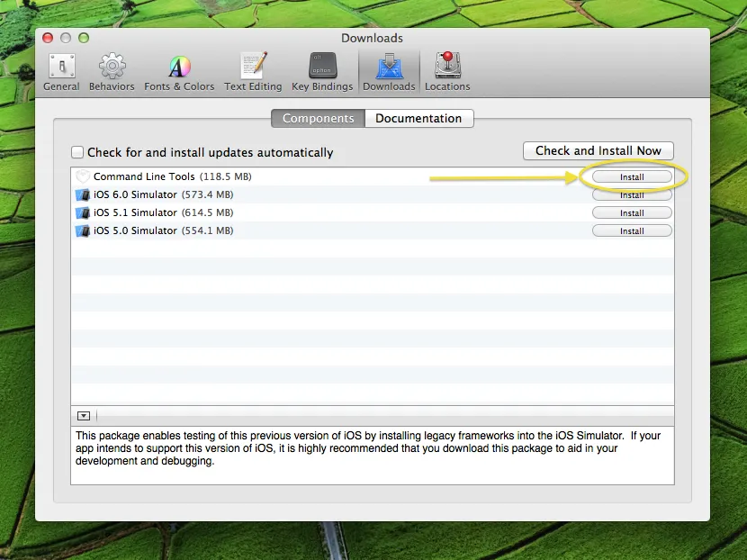Enable automatic update checking
747x560 pixels.
tap(77, 152)
